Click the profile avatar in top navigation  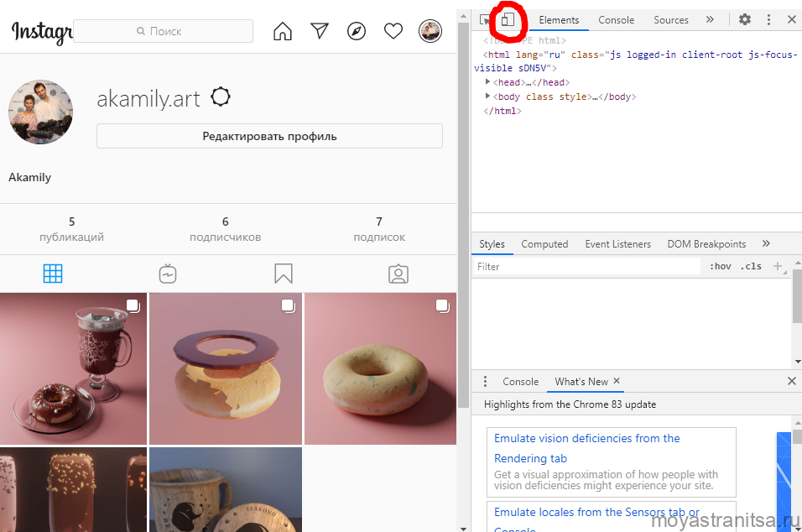[430, 32]
